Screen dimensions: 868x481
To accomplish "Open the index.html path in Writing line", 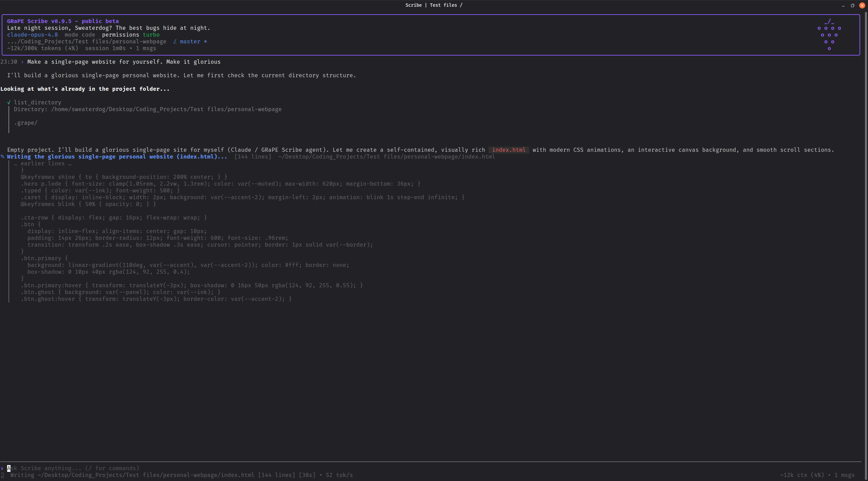I will [387, 156].
